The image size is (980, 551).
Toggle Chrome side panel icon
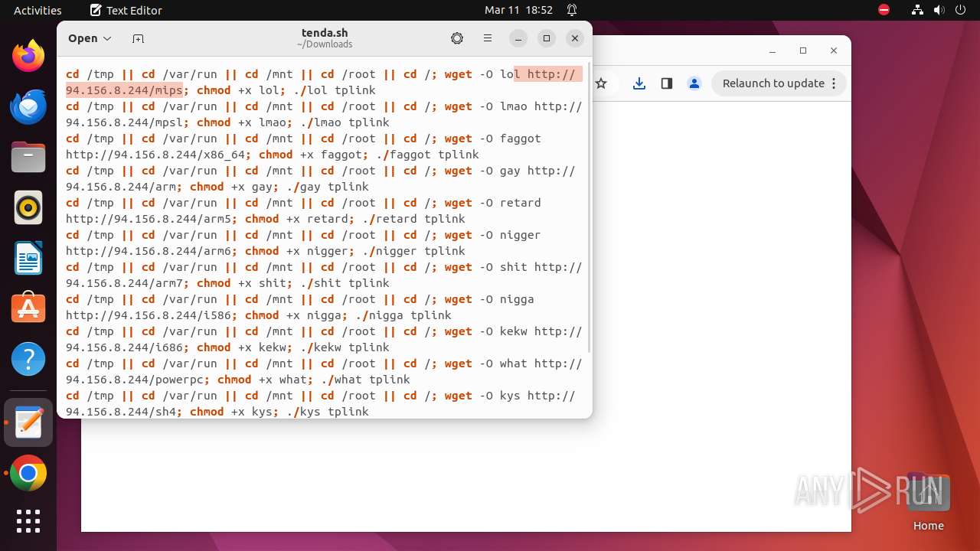[x=667, y=83]
